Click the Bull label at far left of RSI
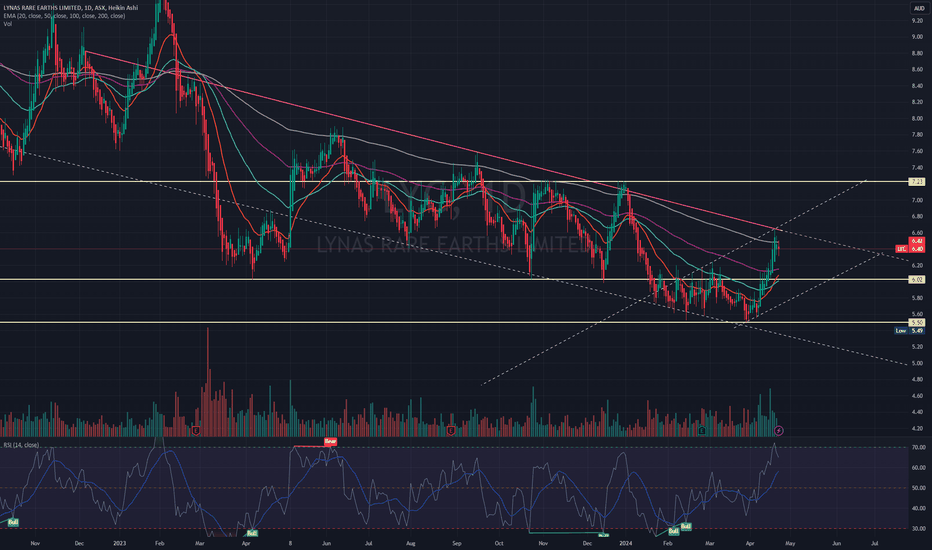 tap(13, 522)
